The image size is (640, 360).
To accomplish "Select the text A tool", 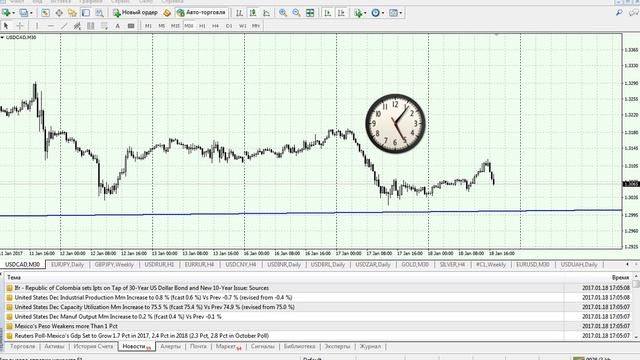I will point(118,26).
